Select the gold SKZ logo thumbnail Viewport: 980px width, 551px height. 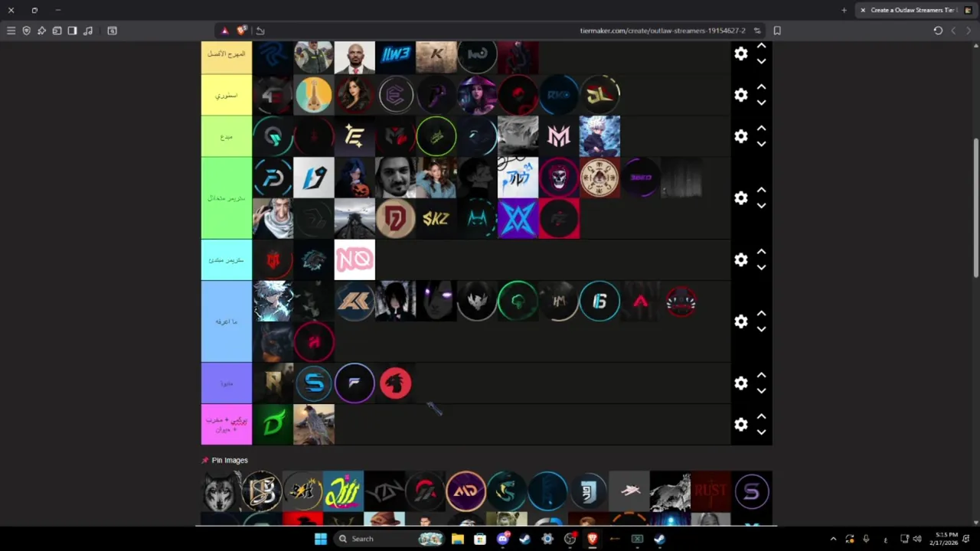point(436,219)
